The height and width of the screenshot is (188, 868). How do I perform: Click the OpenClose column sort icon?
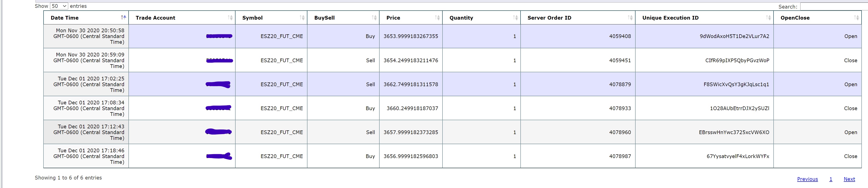(856, 18)
